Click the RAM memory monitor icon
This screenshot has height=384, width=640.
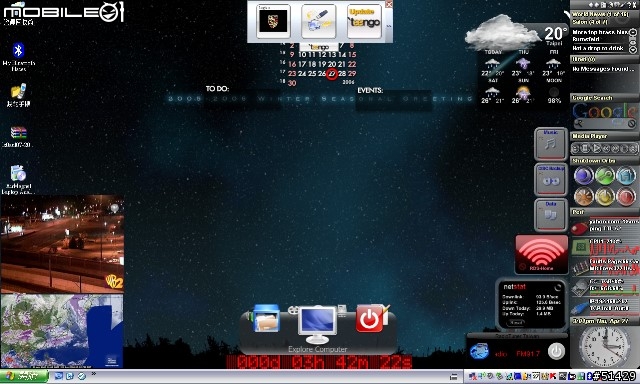(580, 267)
